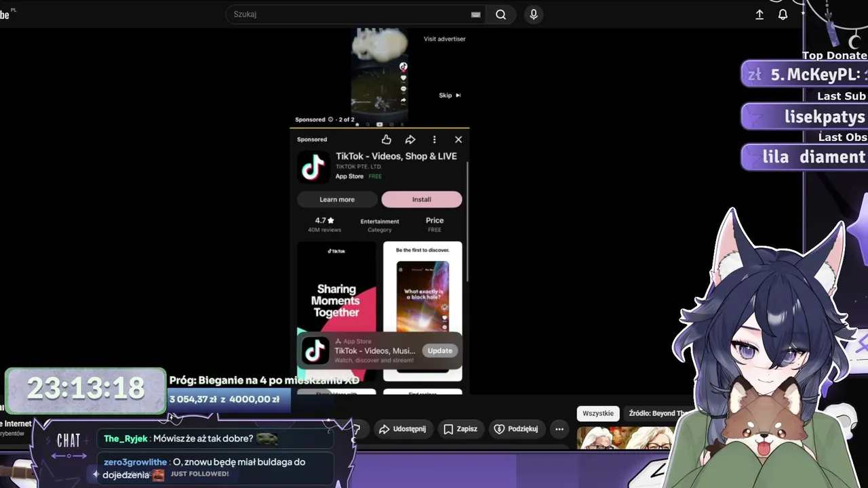Open the Sponsored info icon under the video
This screenshot has height=488, width=868.
click(x=331, y=119)
